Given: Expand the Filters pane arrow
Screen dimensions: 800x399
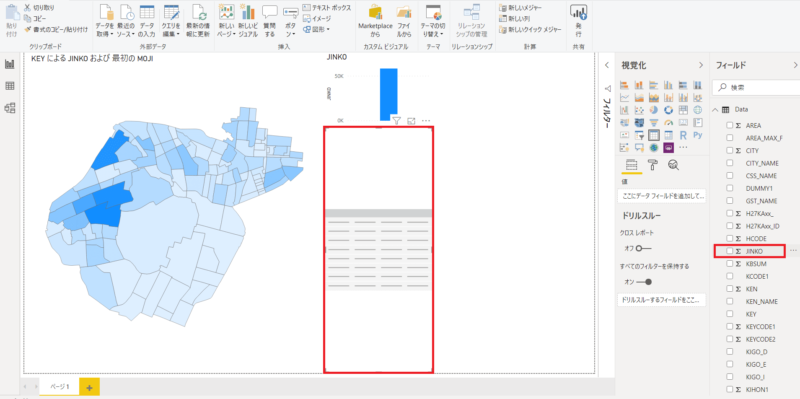Looking at the screenshot, I should 607,65.
